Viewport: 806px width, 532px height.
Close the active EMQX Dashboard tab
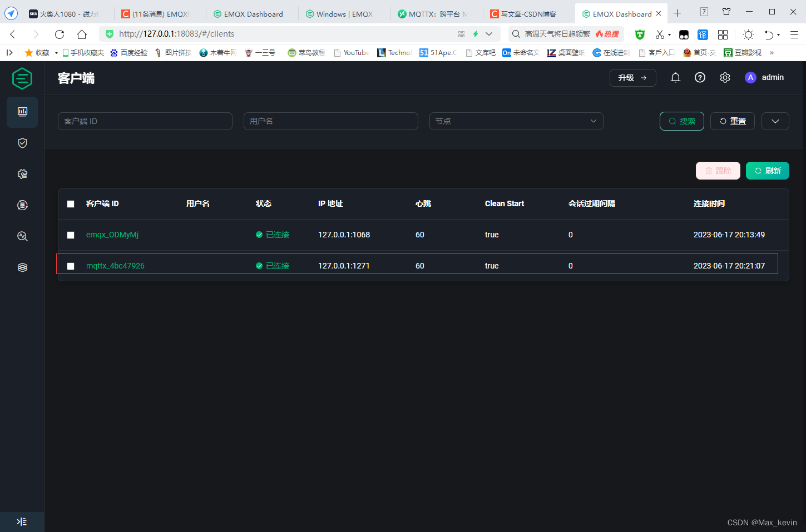(659, 13)
